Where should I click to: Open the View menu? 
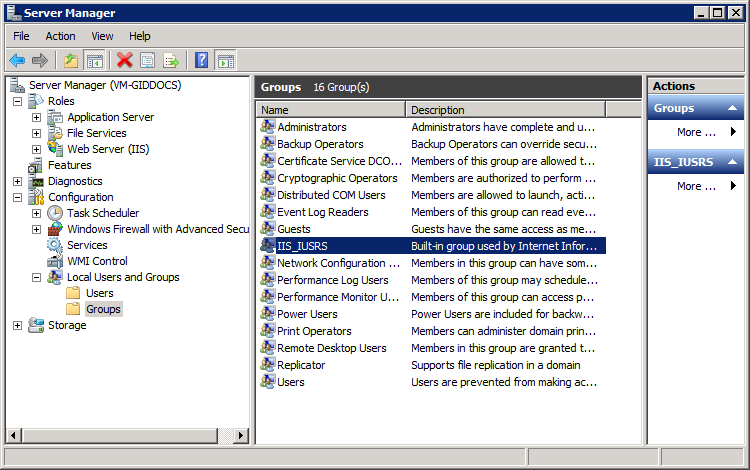click(x=102, y=36)
